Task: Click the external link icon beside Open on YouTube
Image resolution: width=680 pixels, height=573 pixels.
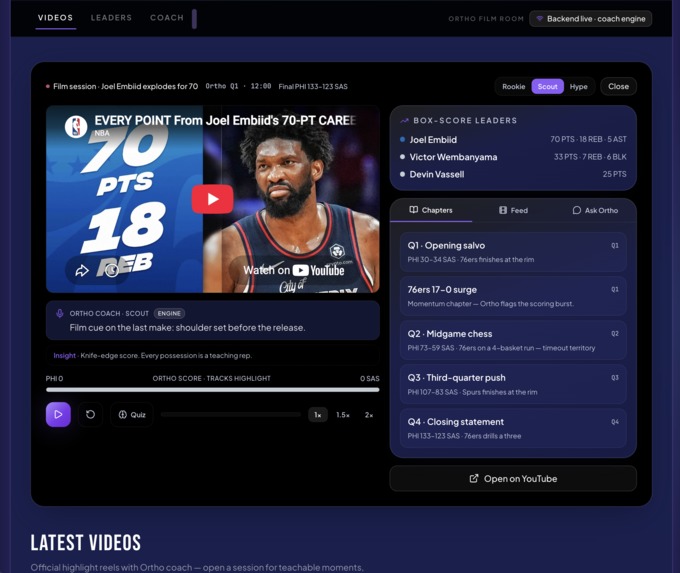Action: [x=474, y=478]
